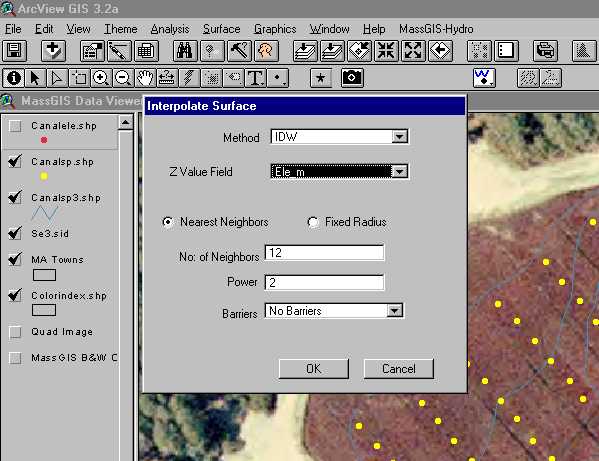Screen dimensions: 599x461
Task: Open the Find binoculars tool
Action: click(x=185, y=51)
